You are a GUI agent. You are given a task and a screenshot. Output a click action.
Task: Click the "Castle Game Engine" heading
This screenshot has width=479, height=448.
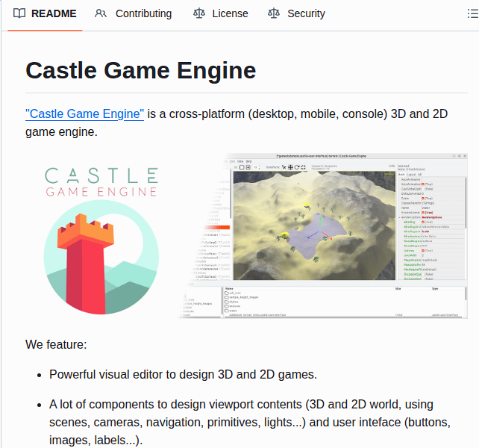[x=141, y=71]
